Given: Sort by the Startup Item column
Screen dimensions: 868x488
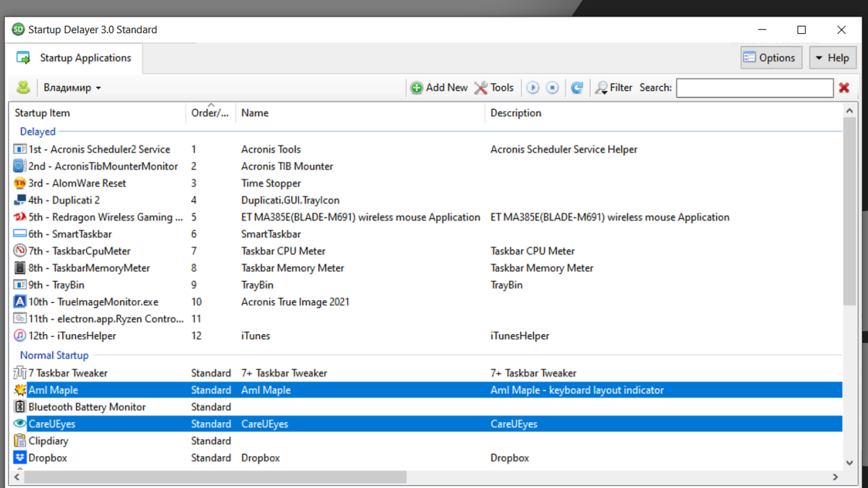Looking at the screenshot, I should [98, 113].
